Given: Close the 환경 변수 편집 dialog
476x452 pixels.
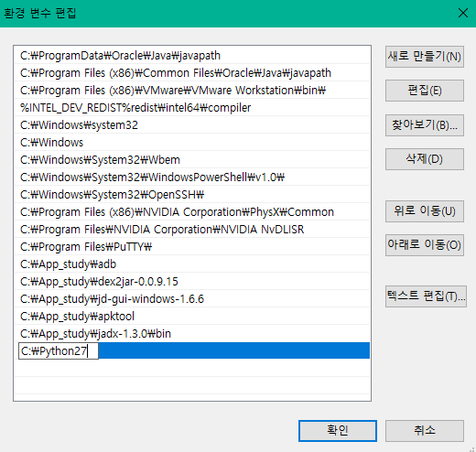Looking at the screenshot, I should [463, 13].
